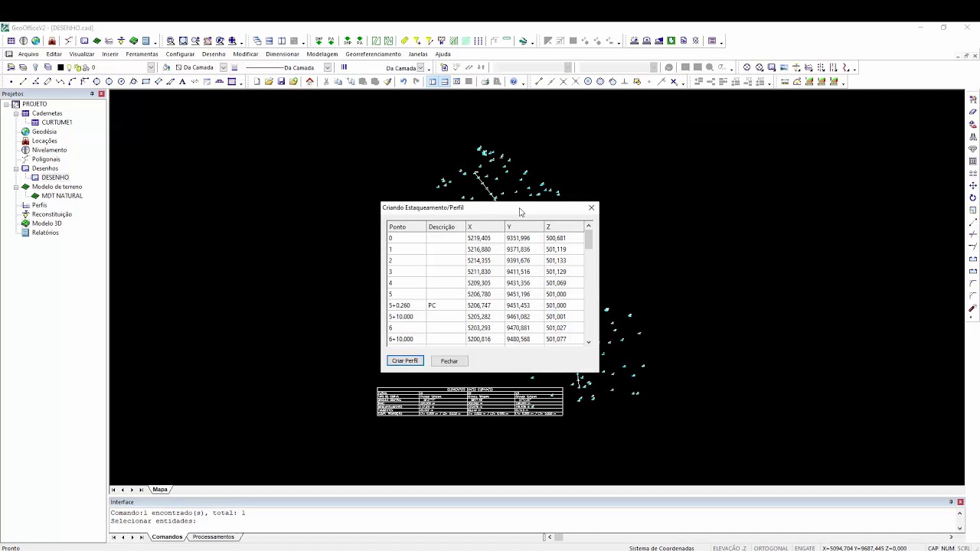Select MDT NATURAL tree item
Viewport: 980px width, 551px height.
coord(62,196)
